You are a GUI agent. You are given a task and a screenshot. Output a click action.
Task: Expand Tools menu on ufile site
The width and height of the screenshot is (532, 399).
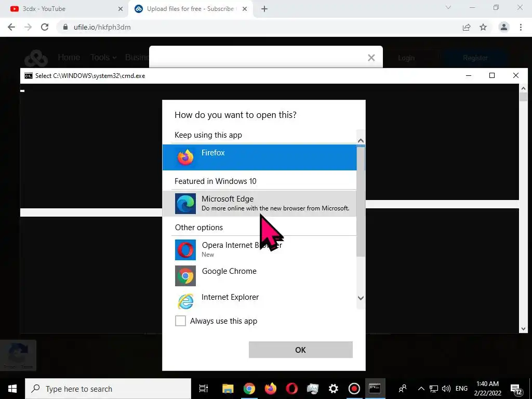(x=103, y=57)
